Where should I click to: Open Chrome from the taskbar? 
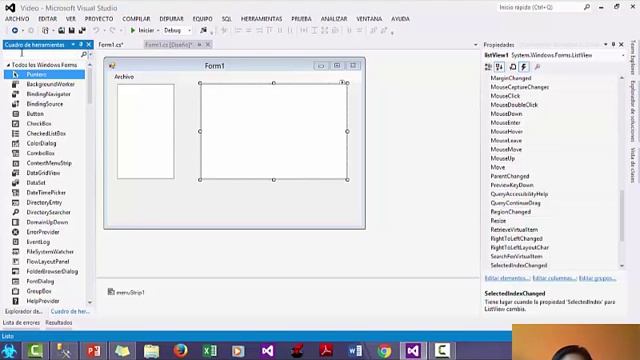click(x=384, y=351)
